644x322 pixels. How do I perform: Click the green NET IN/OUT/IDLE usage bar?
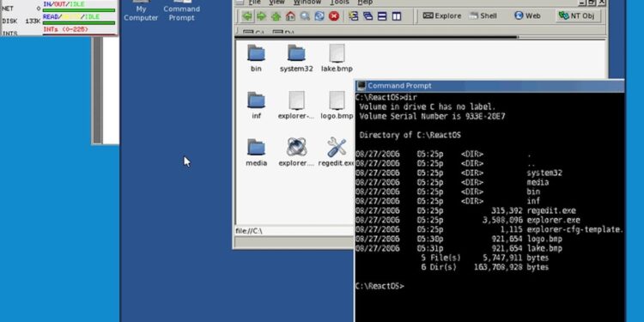tap(79, 10)
